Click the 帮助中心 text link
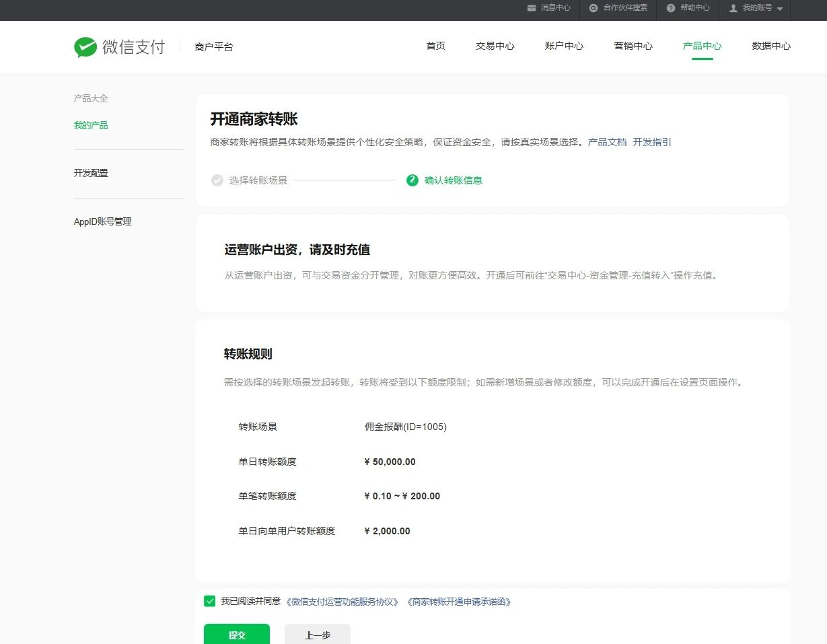 [x=695, y=8]
